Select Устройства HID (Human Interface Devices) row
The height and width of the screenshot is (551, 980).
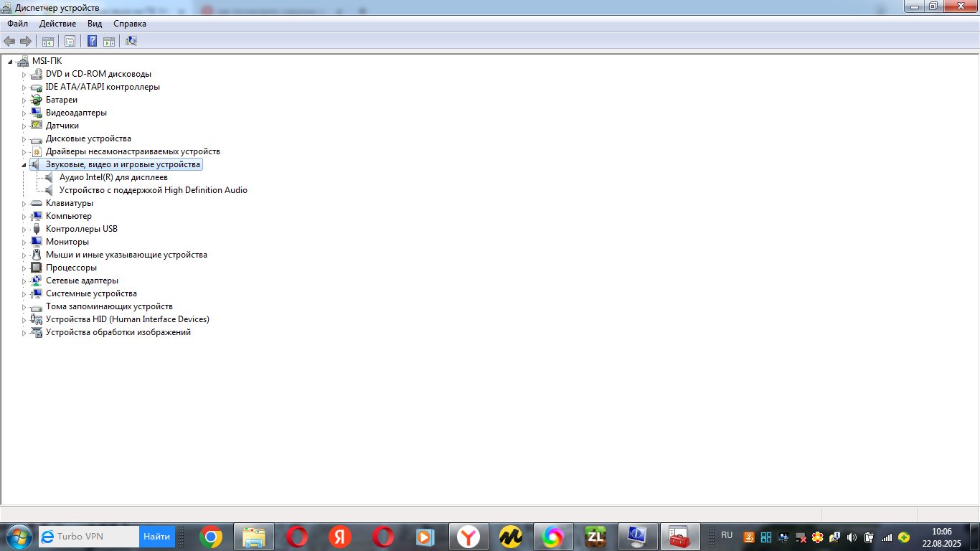[128, 319]
